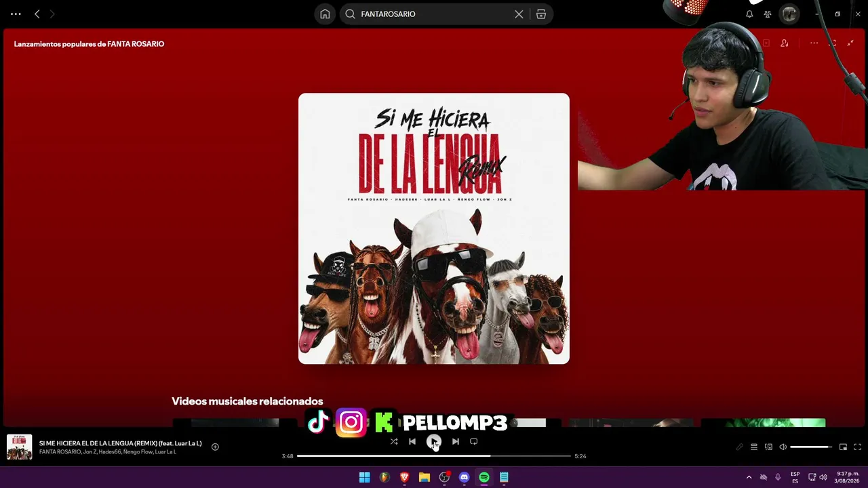The image size is (868, 488).
Task: Navigate back in Spotify history
Action: click(x=37, y=14)
